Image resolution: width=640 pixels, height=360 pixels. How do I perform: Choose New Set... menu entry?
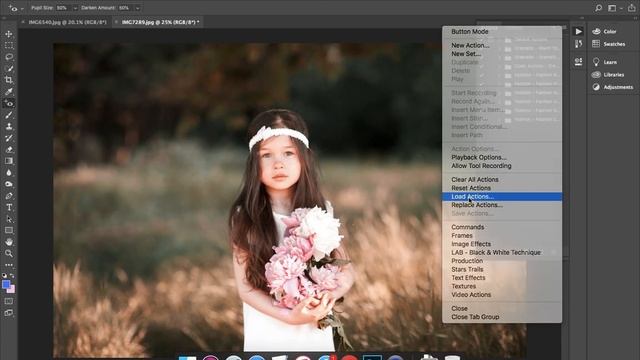tap(466, 54)
